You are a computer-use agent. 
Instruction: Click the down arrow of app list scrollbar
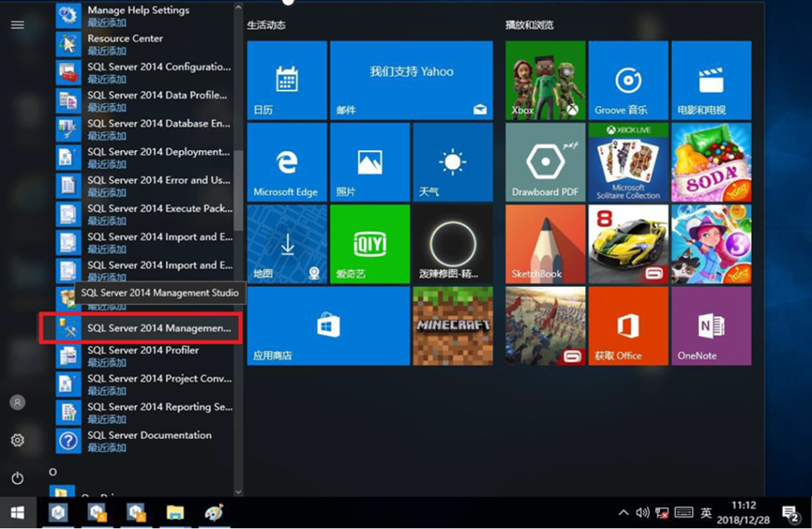tap(238, 491)
